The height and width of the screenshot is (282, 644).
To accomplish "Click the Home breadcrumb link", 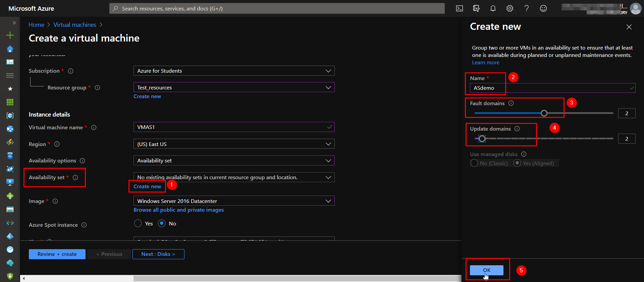I will [x=36, y=25].
